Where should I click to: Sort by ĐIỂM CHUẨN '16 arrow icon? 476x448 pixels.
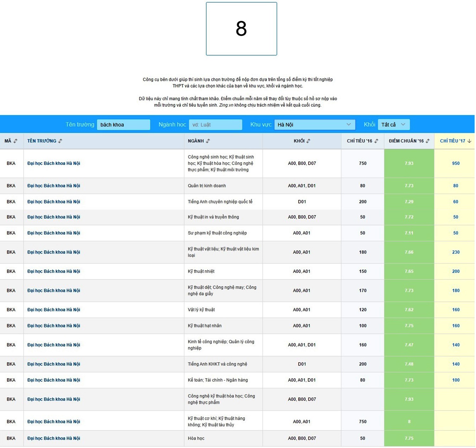coord(428,141)
